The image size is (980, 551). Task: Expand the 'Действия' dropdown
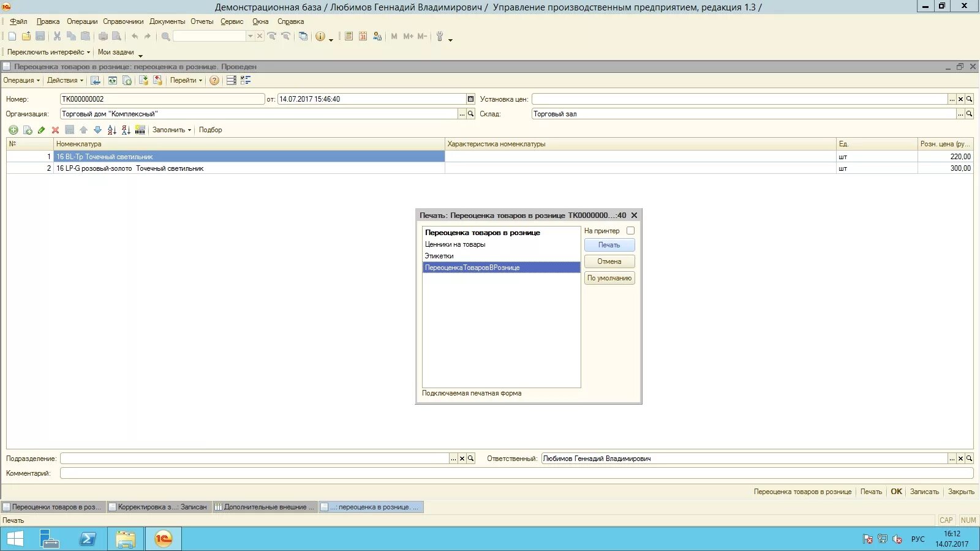(65, 80)
